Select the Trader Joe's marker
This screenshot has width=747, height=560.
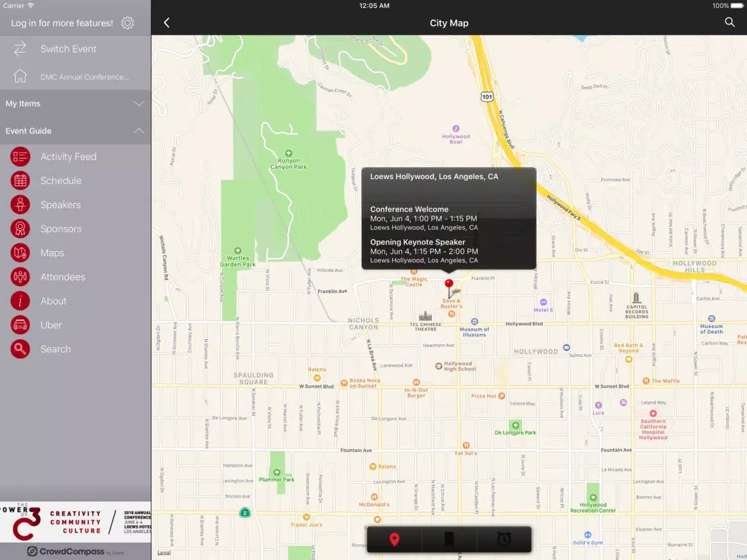(x=306, y=517)
